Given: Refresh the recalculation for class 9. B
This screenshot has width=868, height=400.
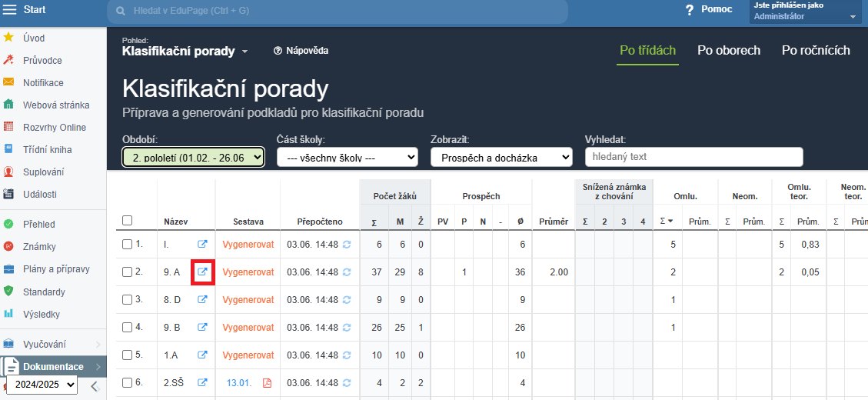Looking at the screenshot, I should coord(347,327).
